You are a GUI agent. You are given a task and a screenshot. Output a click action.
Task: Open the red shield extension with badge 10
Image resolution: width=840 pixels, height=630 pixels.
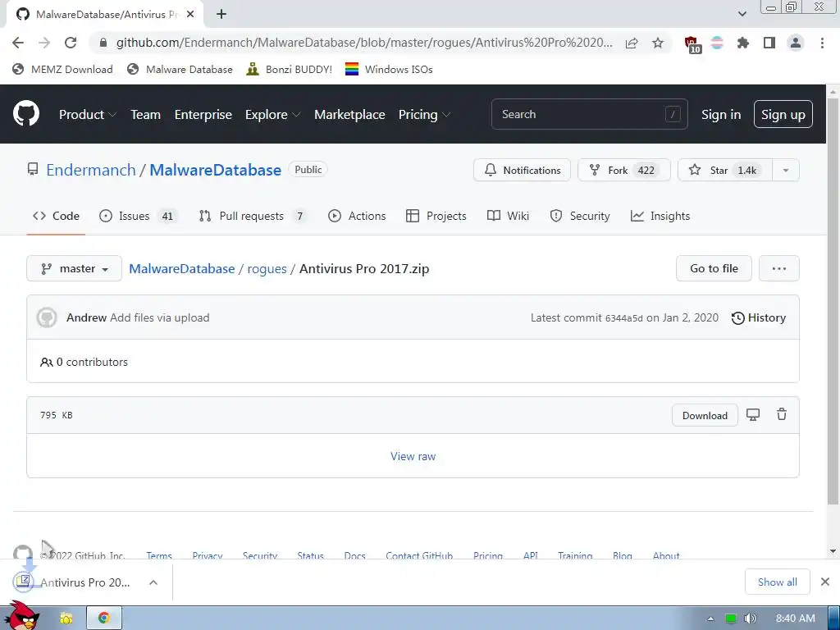click(x=692, y=44)
